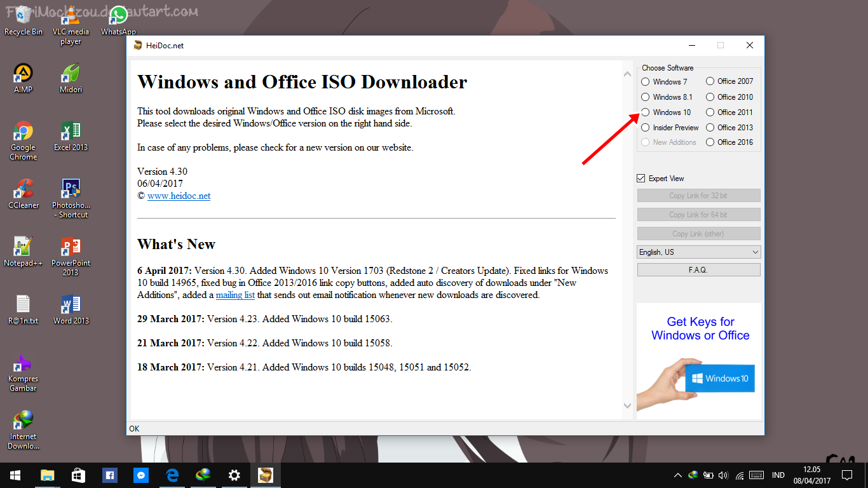
Task: Open CCleaner from the desktop
Action: click(24, 189)
